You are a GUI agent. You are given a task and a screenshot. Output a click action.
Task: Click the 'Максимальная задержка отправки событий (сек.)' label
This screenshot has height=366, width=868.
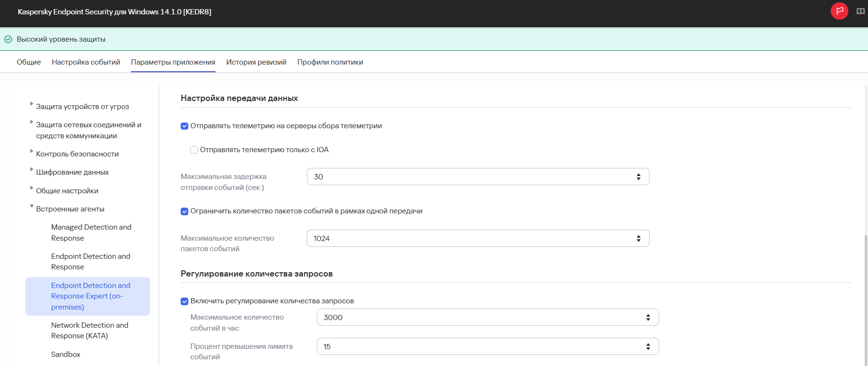(224, 182)
